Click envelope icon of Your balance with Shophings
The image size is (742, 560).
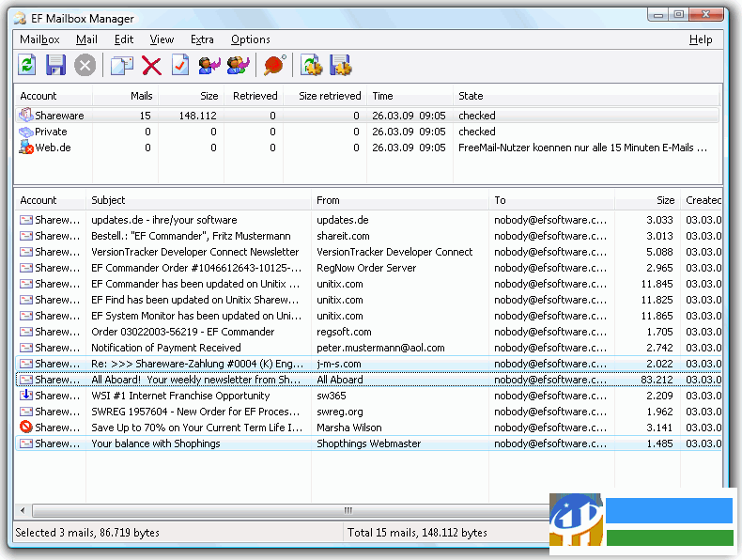point(26,443)
